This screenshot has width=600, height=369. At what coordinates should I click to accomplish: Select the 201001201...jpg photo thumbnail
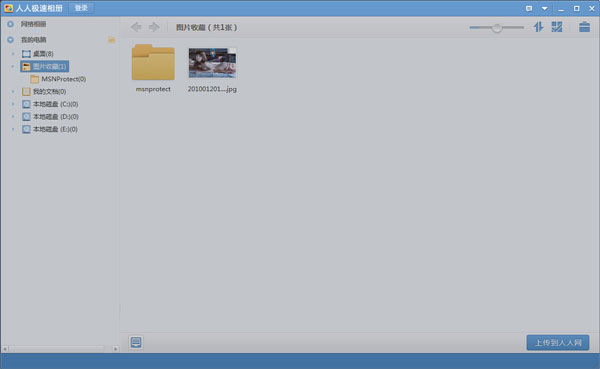[212, 62]
